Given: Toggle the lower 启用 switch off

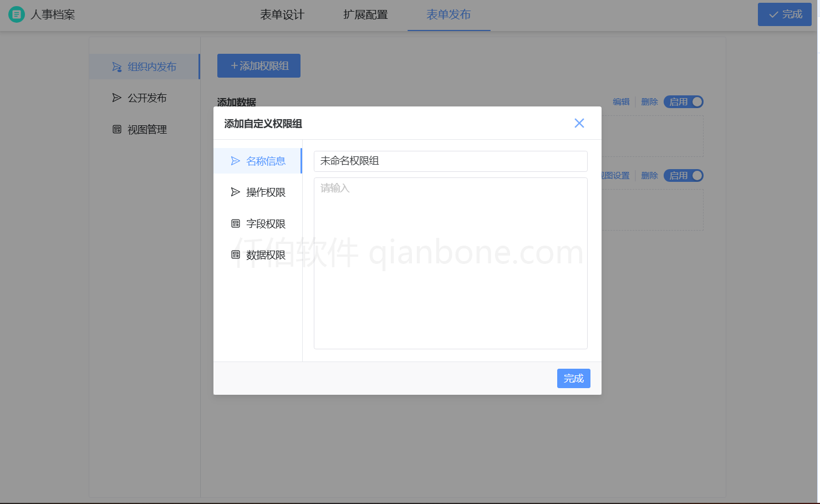Looking at the screenshot, I should pyautogui.click(x=683, y=175).
